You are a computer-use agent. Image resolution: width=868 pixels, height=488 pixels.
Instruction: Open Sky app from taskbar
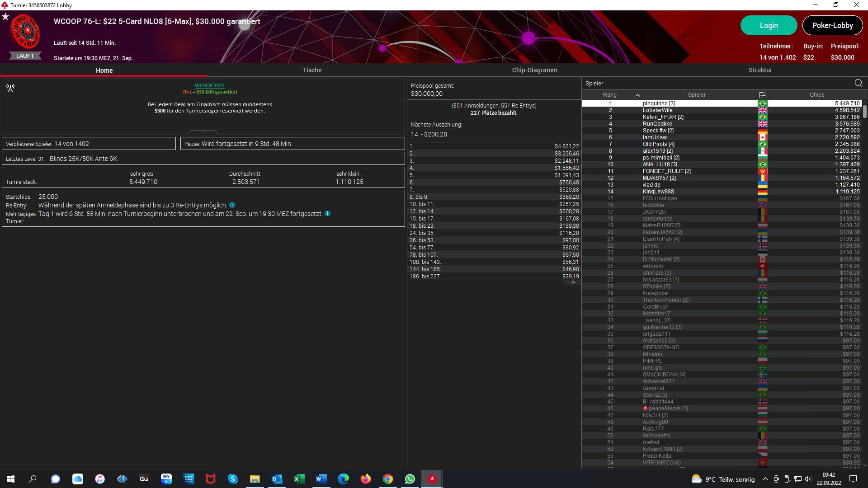(x=166, y=479)
